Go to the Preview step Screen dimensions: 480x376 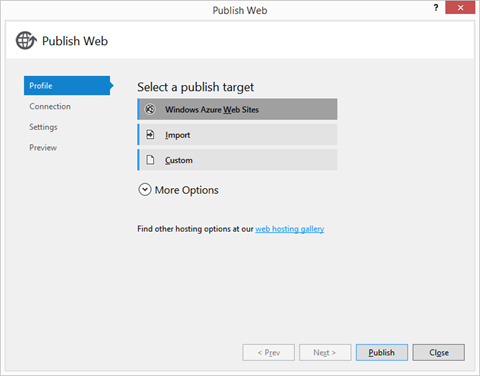43,148
